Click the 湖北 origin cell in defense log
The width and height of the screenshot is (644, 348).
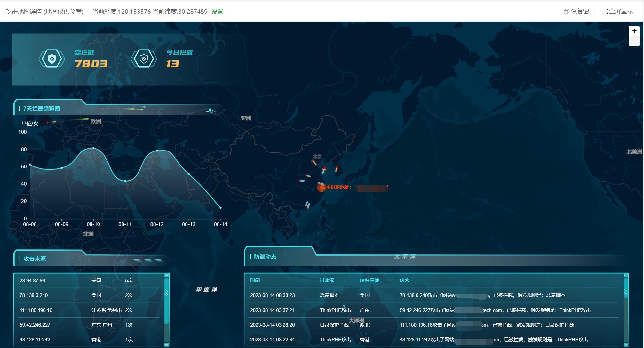coord(364,325)
